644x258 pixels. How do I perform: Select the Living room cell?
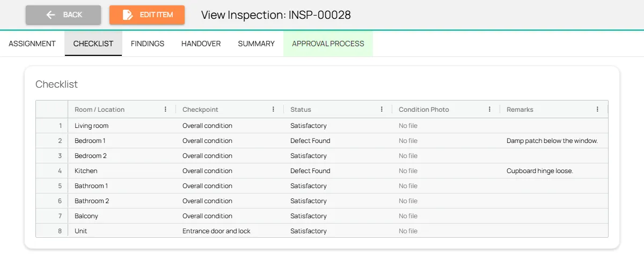[122, 126]
